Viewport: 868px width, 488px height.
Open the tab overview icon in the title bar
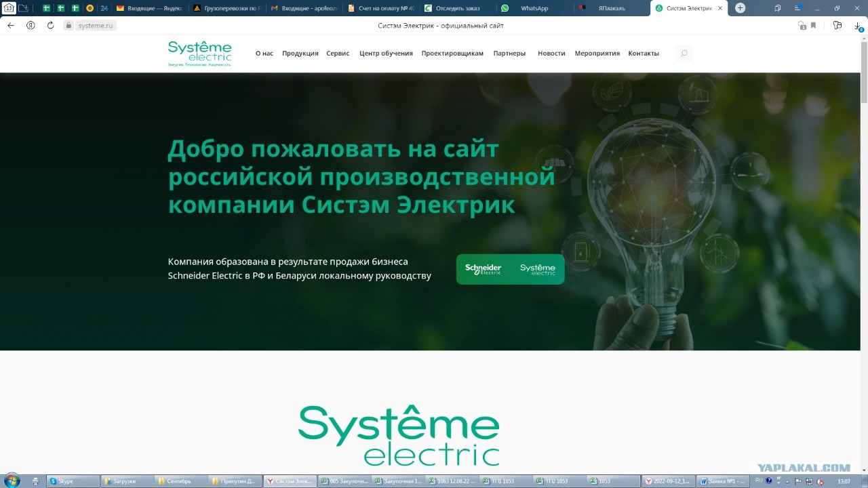[x=778, y=8]
